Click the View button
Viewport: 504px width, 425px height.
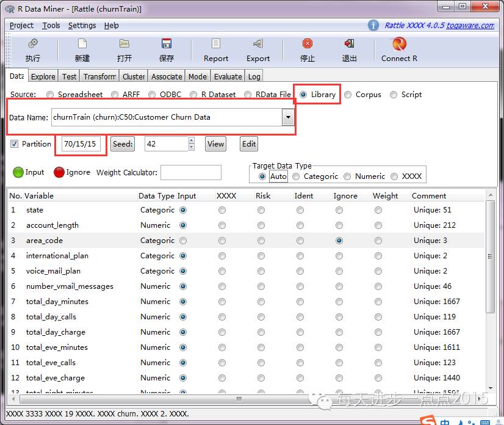[215, 144]
